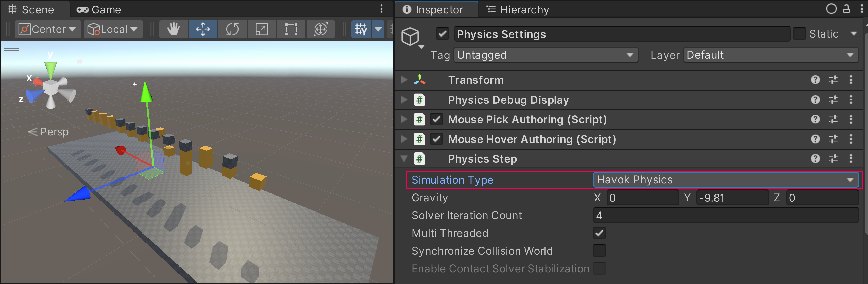Toggle the Static checkbox
Image resolution: width=868 pixels, height=284 pixels.
point(799,34)
